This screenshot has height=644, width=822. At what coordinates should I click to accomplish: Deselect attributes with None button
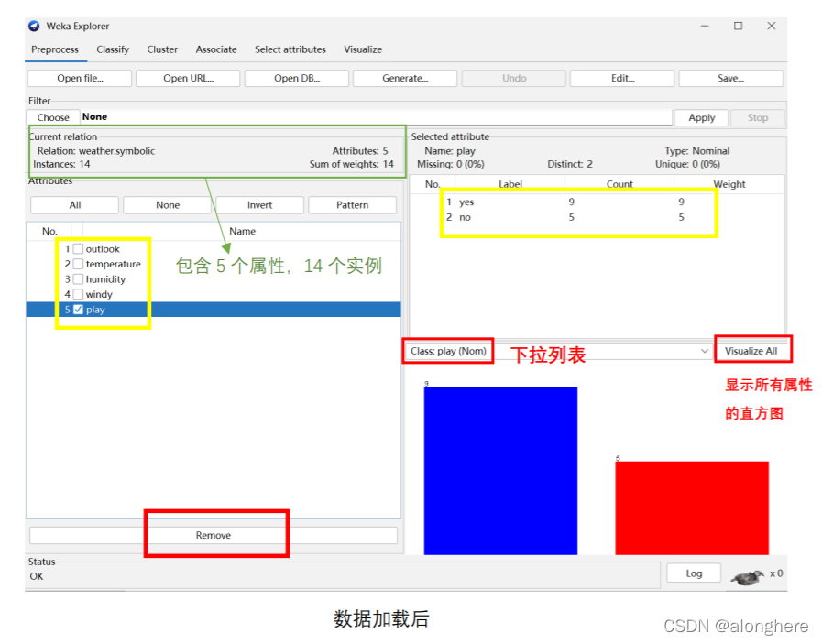[x=168, y=205]
